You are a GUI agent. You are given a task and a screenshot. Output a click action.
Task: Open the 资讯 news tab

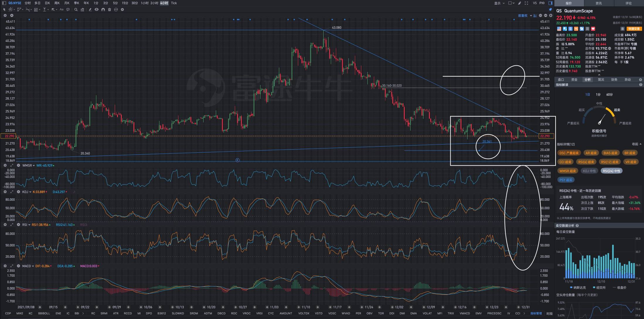coord(599,3)
